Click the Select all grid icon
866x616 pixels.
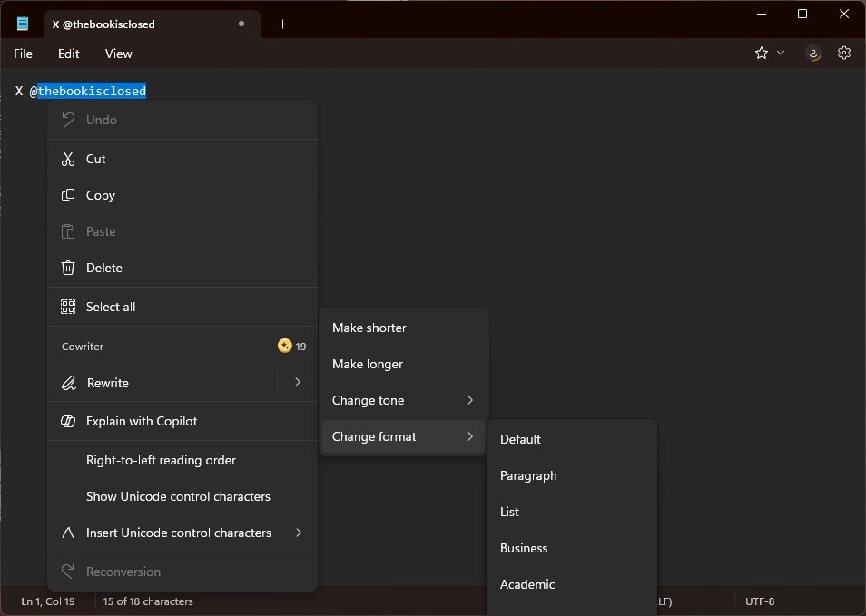coord(68,307)
